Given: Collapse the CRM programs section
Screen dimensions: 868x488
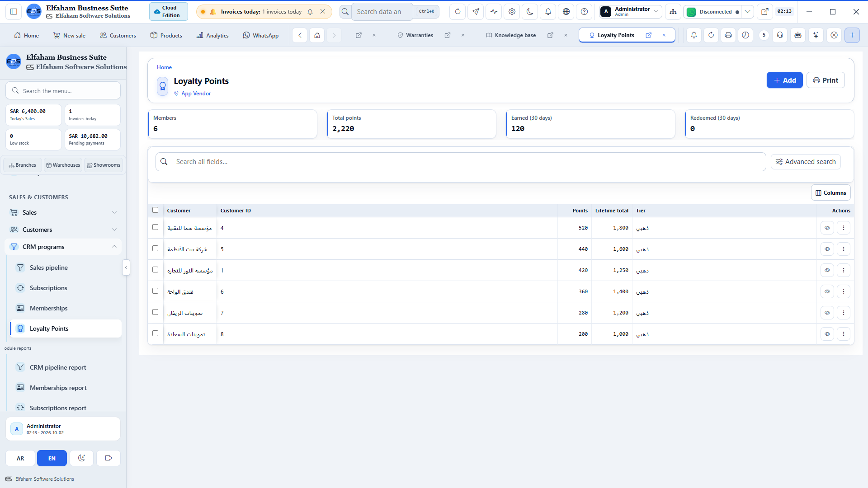Looking at the screenshot, I should (63, 247).
